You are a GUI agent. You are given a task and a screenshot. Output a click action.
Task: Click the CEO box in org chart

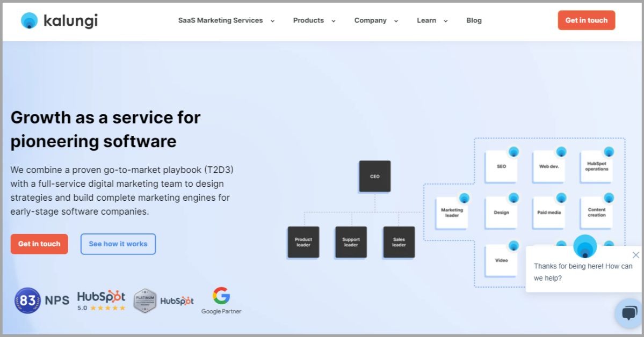click(x=375, y=176)
